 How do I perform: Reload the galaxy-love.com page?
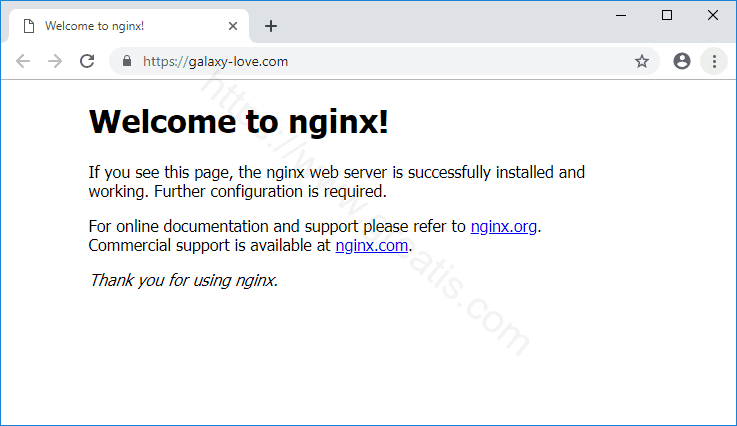pos(87,61)
